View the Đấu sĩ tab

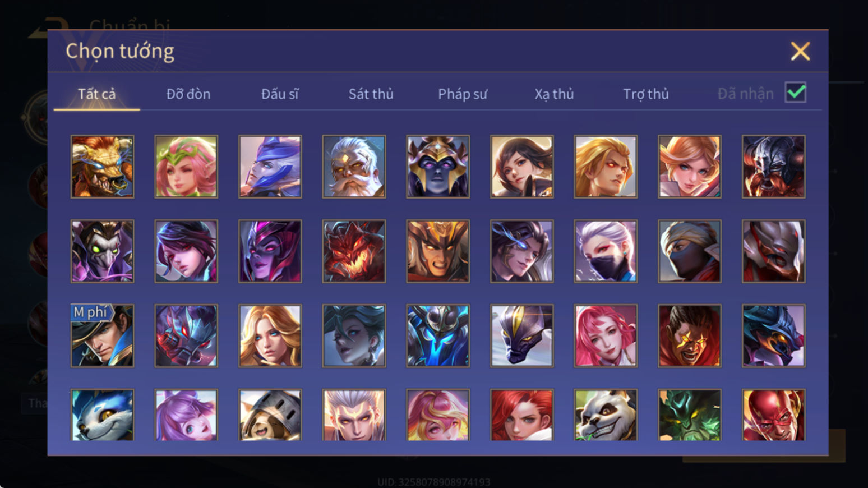[x=280, y=94]
